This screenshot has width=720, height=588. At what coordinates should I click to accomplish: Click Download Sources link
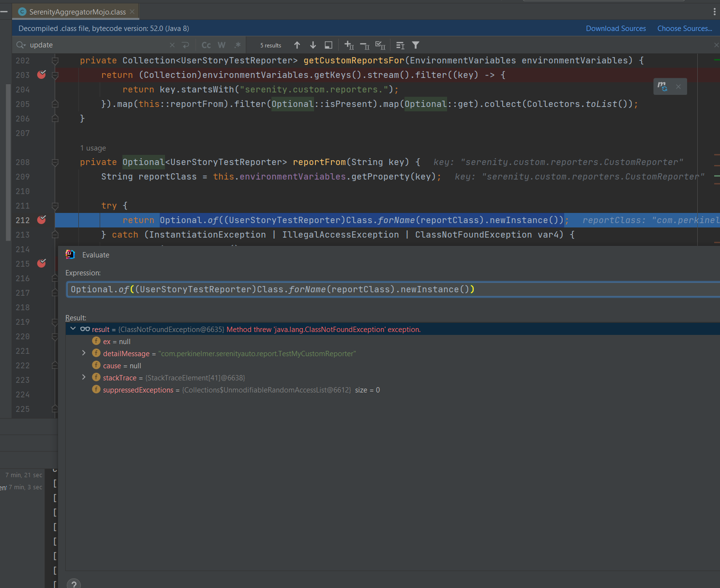[x=616, y=29]
